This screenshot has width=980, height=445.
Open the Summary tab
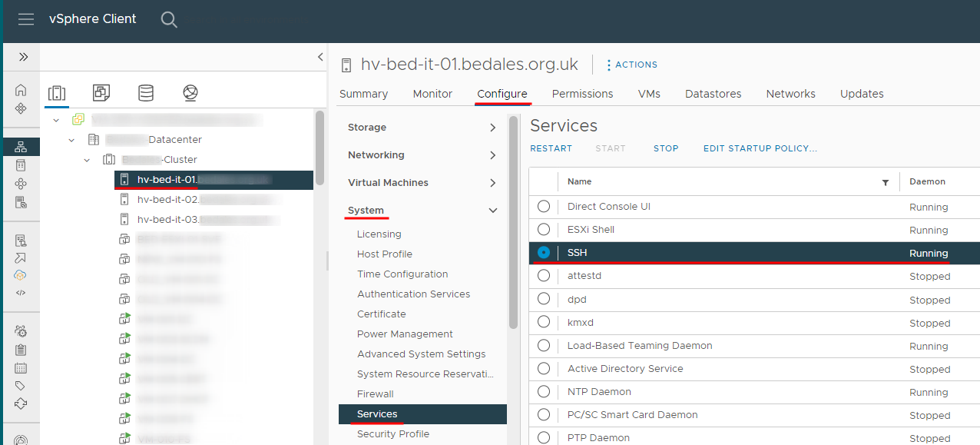pyautogui.click(x=363, y=94)
